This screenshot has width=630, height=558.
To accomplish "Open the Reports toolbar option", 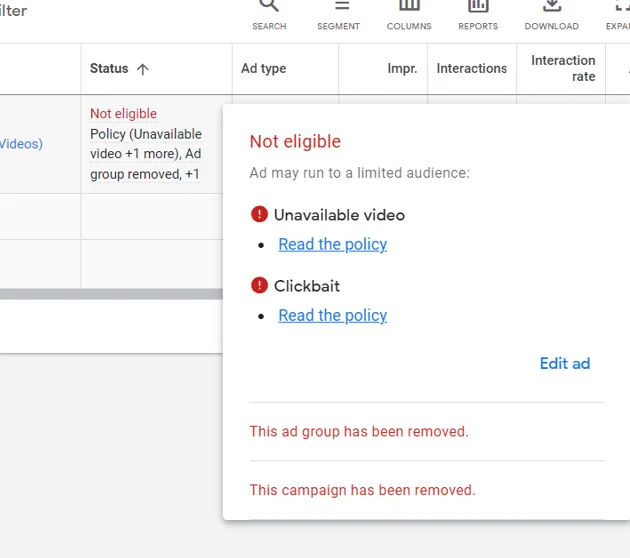I will click(x=478, y=15).
